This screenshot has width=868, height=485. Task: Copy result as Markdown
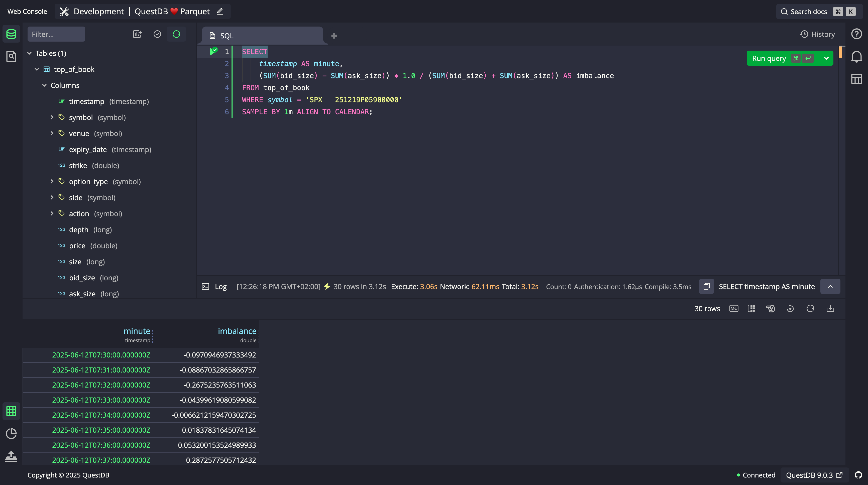[x=733, y=309]
